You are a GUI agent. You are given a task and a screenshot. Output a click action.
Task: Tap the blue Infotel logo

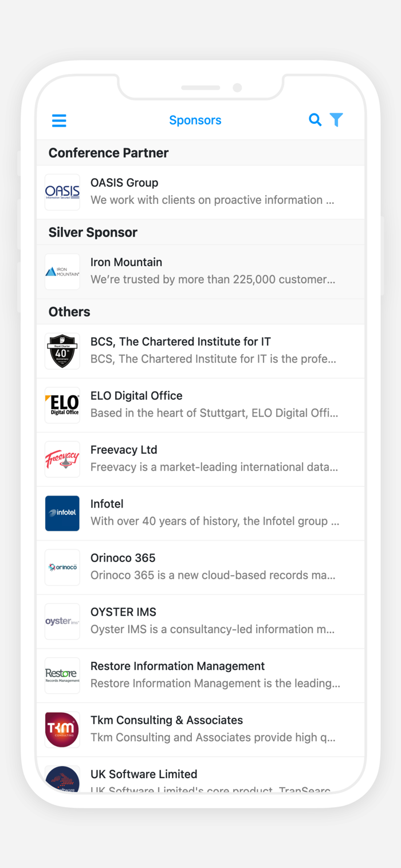pos(62,513)
